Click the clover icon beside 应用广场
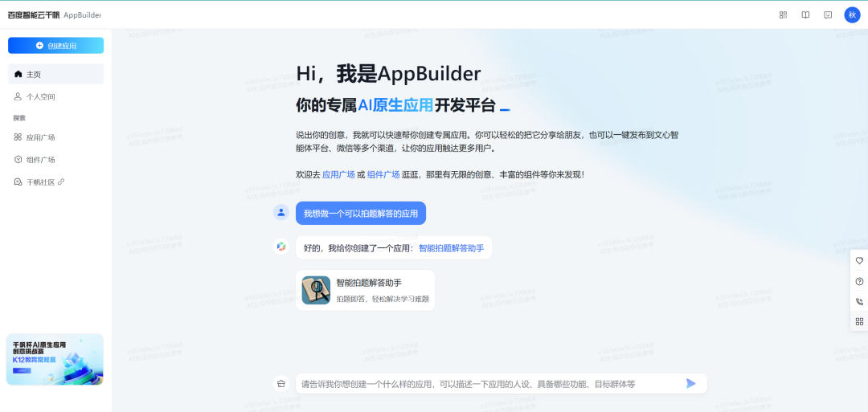Image resolution: width=868 pixels, height=412 pixels. [x=18, y=137]
